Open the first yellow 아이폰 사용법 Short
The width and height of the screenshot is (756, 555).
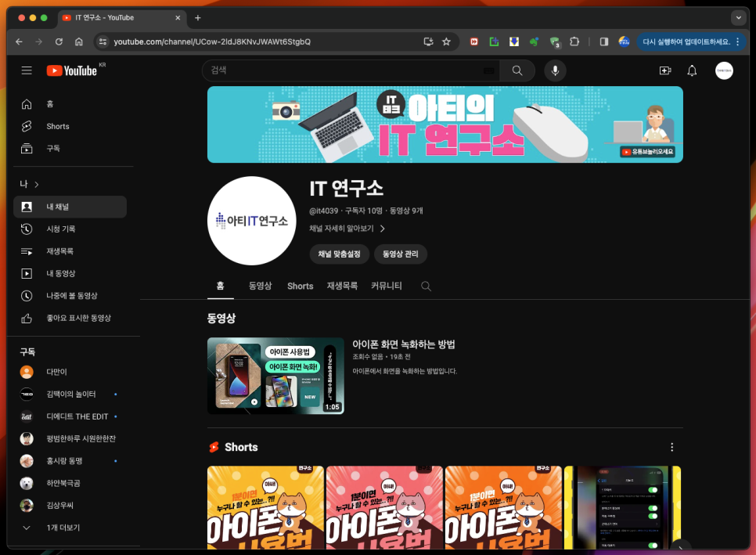pos(265,507)
